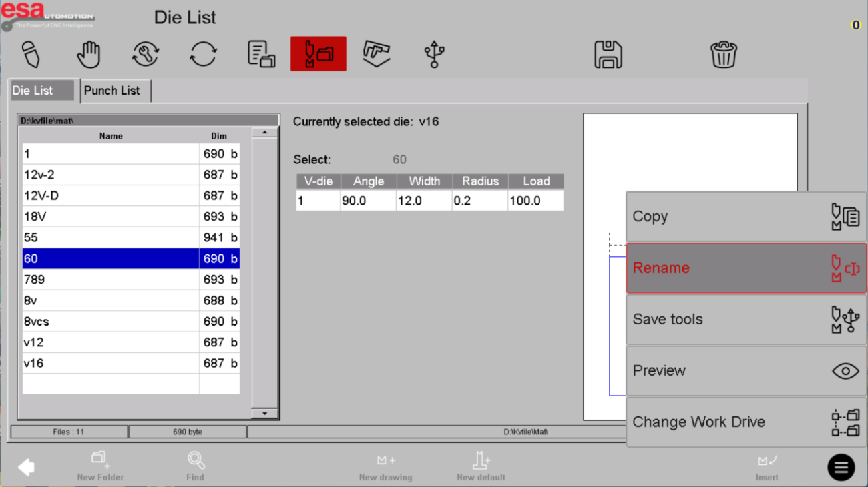Viewport: 868px width, 487px height.
Task: Select Copy in the popup menu
Action: [745, 217]
